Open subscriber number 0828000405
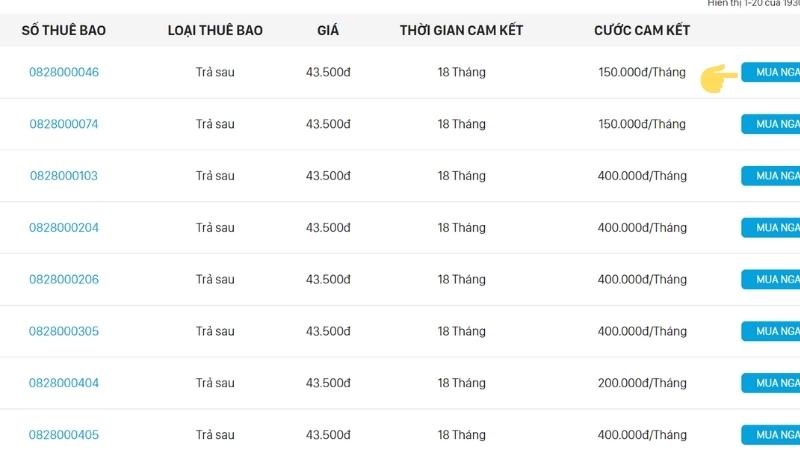 64,435
